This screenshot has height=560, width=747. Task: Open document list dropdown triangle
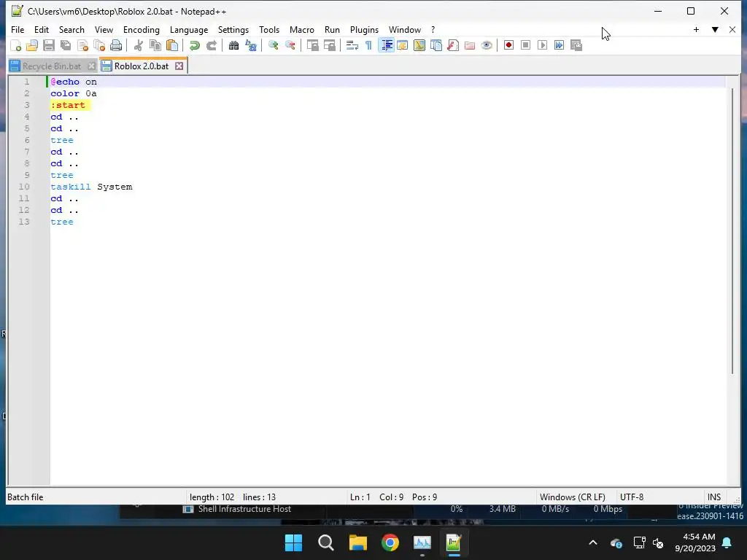click(x=715, y=29)
